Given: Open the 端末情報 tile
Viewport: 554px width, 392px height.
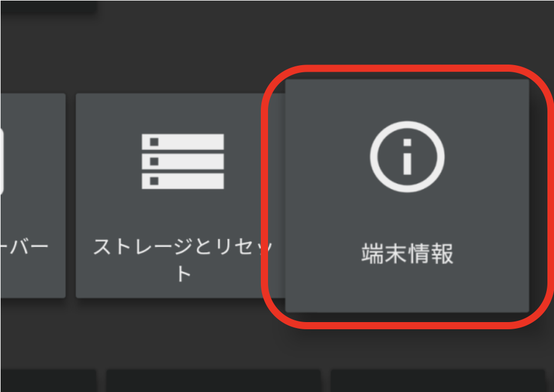Looking at the screenshot, I should coord(407,196).
